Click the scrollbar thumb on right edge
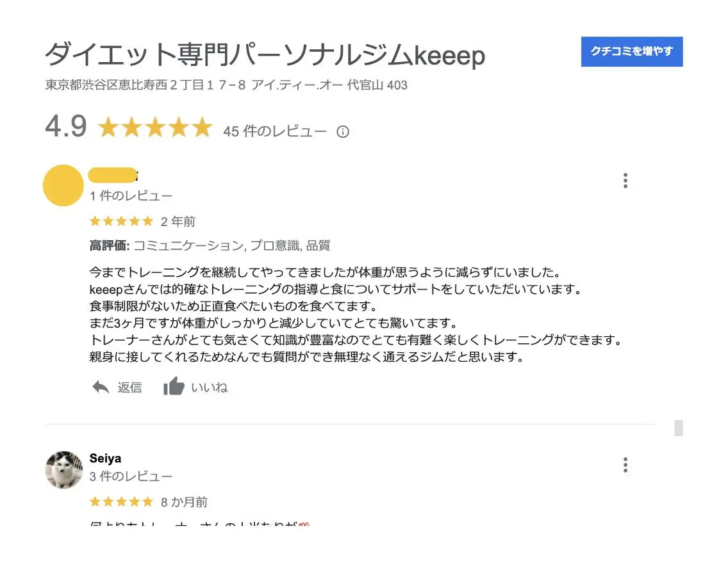The image size is (728, 561). [678, 428]
